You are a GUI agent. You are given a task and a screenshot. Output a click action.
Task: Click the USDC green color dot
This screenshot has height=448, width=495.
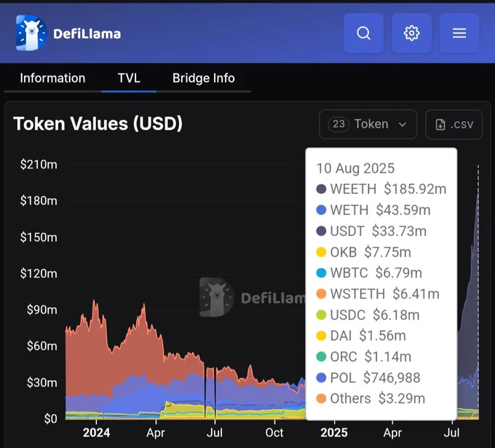(321, 315)
